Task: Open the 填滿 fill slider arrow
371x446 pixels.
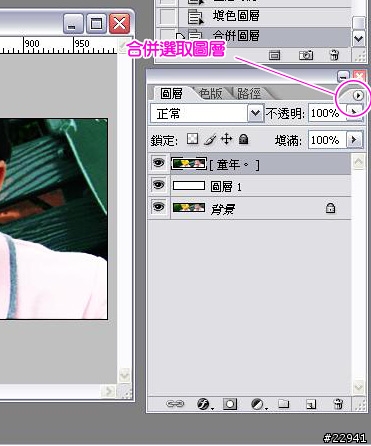Action: click(x=354, y=140)
